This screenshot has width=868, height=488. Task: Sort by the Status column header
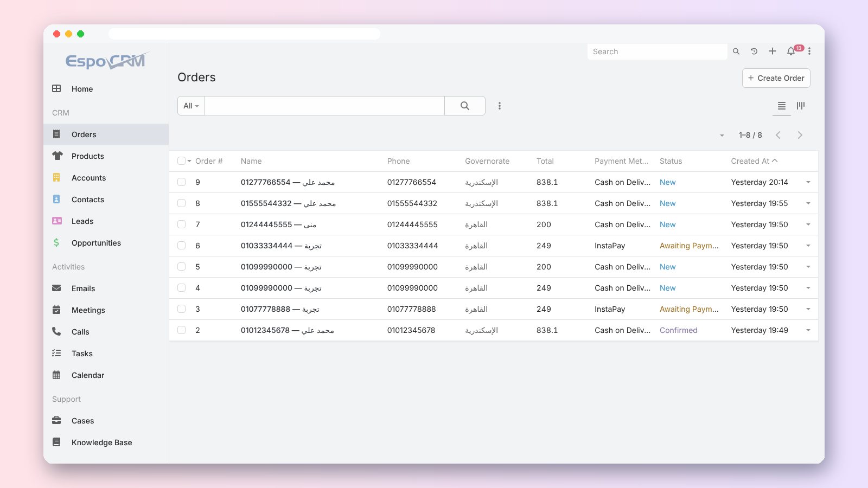(671, 161)
